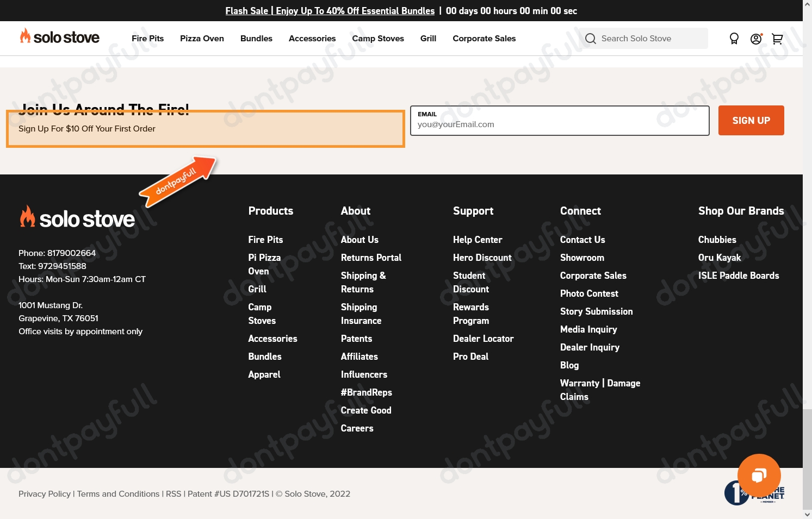812x519 pixels.
Task: Open Influencers footer link
Action: [364, 374]
